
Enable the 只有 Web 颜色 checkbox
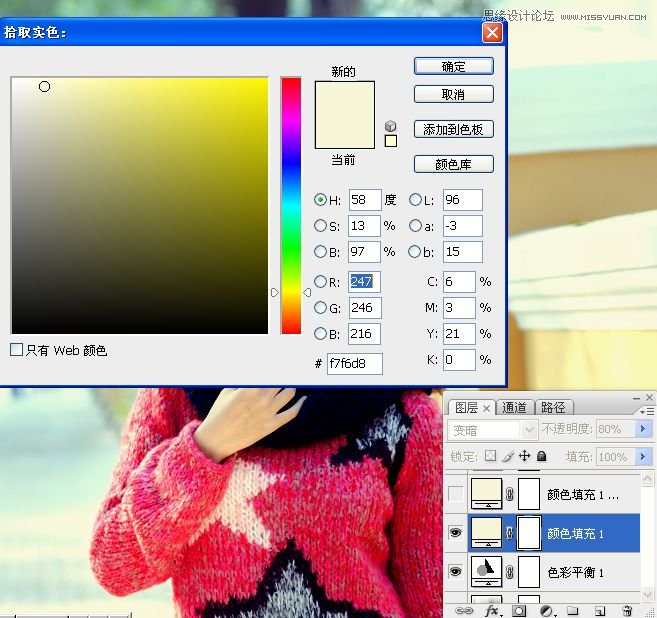(16, 350)
